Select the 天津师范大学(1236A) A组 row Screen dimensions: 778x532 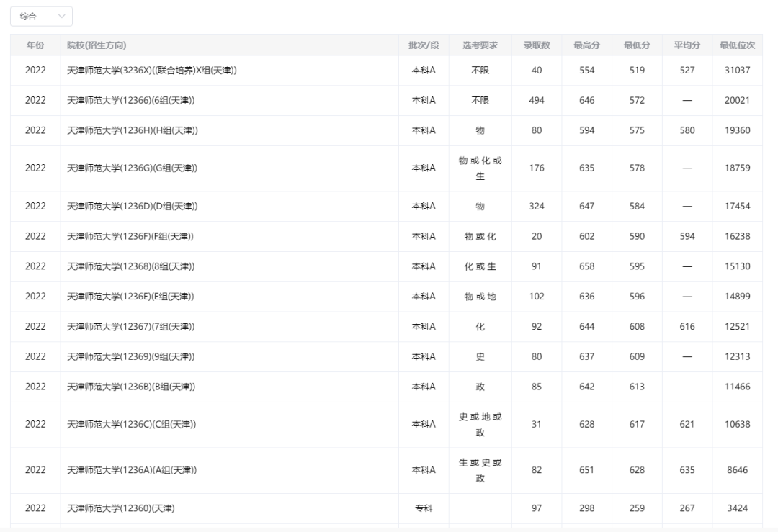point(132,470)
